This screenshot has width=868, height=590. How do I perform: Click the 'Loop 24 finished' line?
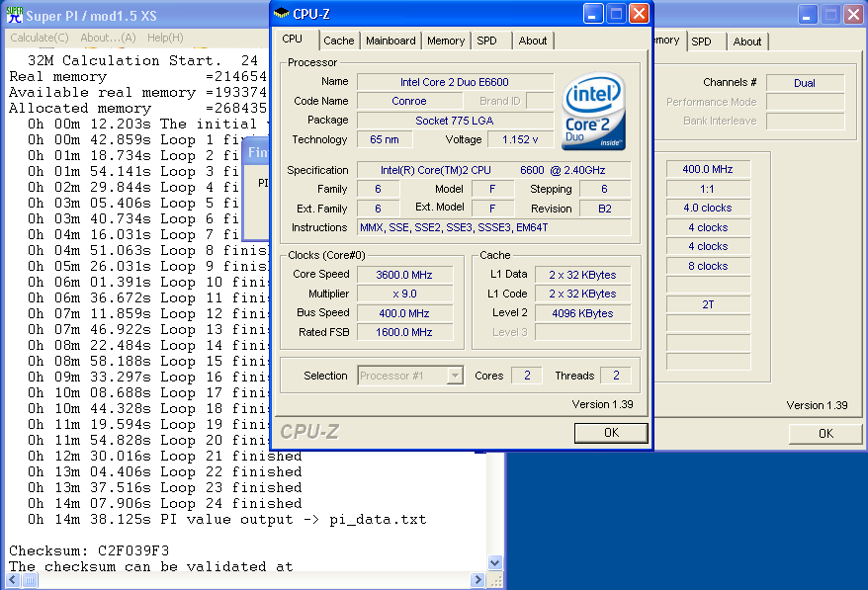(x=164, y=503)
